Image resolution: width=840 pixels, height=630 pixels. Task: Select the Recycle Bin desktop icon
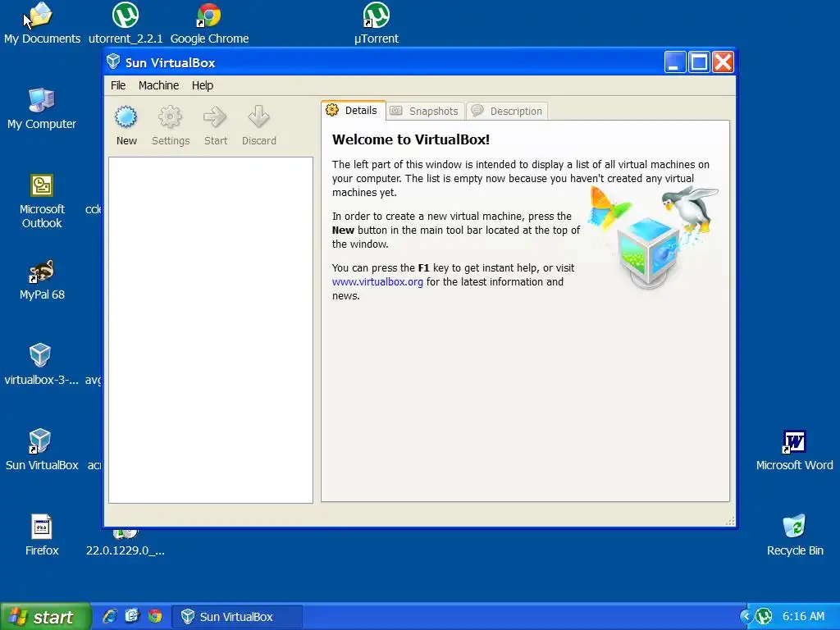tap(794, 535)
